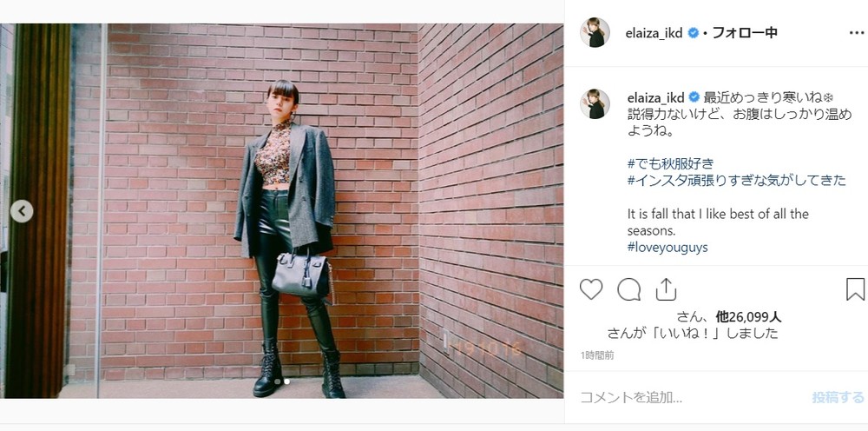This screenshot has height=431, width=868.
Task: Open the #インスタ頑張りすぎな気がしてきた hashtag
Action: [x=737, y=180]
